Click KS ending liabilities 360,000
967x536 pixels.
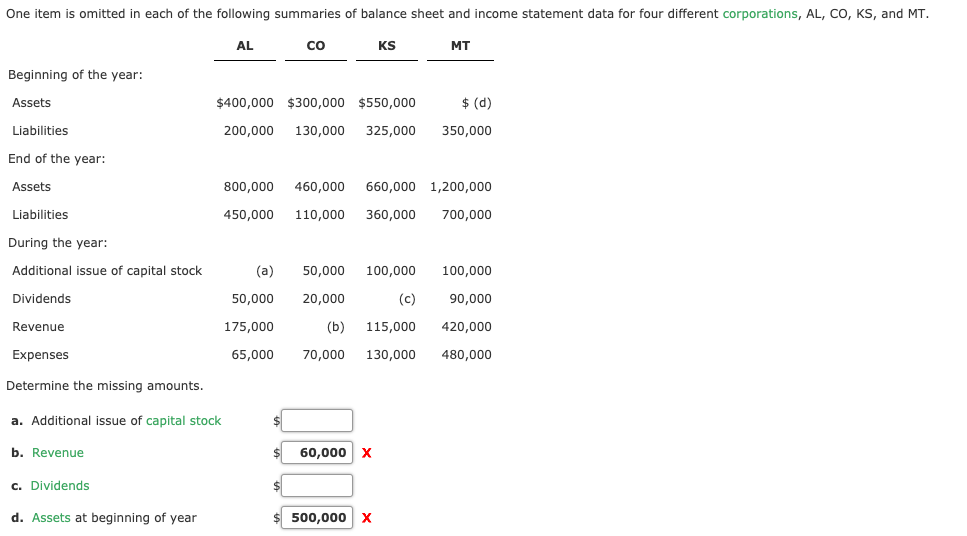pyautogui.click(x=390, y=215)
